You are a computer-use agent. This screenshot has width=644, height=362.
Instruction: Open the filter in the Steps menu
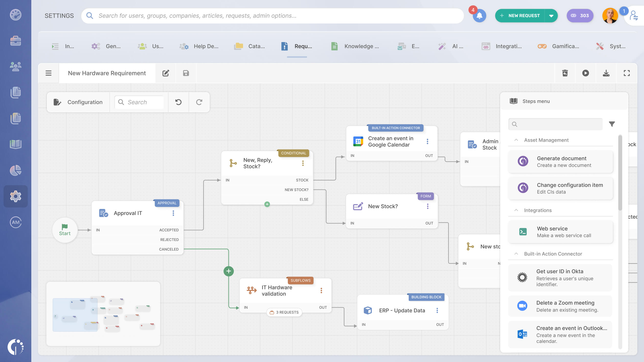(612, 124)
